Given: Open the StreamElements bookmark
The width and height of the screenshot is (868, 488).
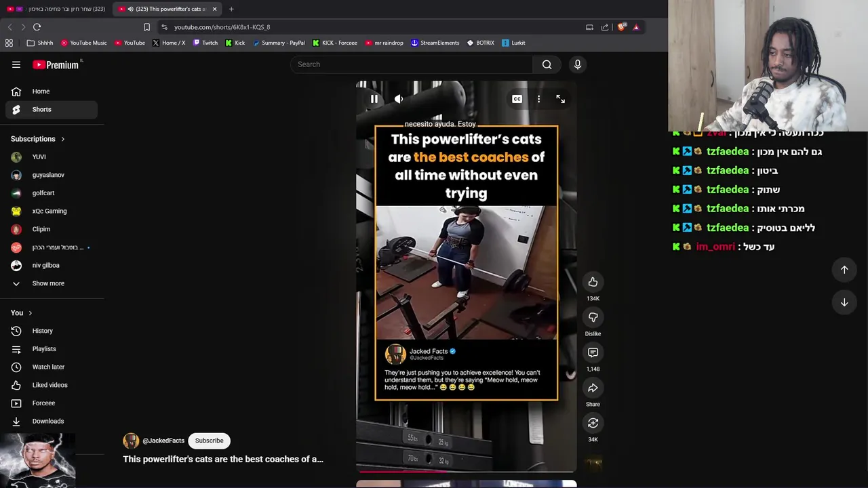Looking at the screenshot, I should coord(435,43).
